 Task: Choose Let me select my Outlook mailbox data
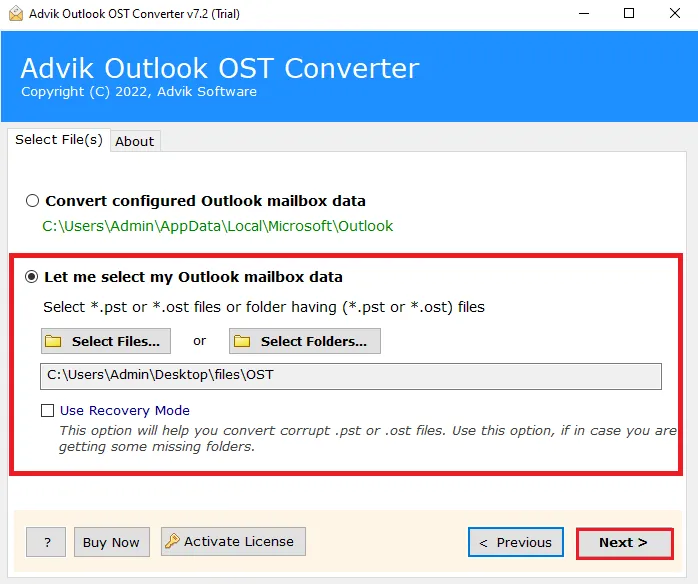pos(33,277)
